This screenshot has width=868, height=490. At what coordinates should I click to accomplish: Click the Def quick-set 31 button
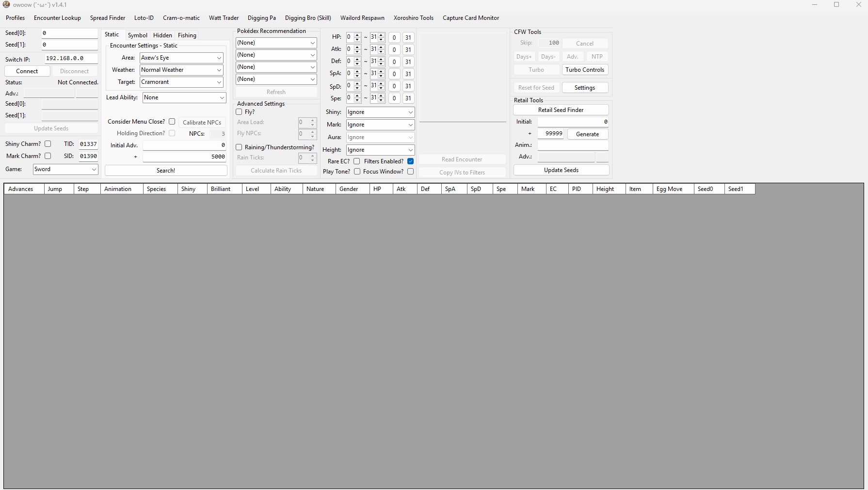pyautogui.click(x=408, y=62)
